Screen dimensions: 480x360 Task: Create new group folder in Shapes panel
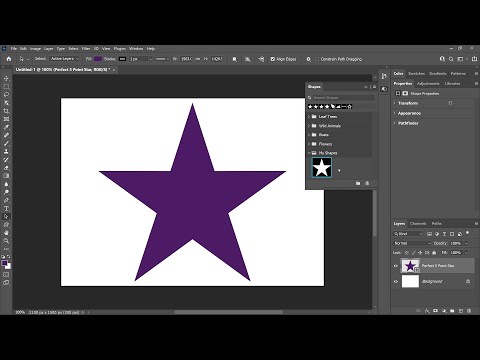pyautogui.click(x=358, y=183)
